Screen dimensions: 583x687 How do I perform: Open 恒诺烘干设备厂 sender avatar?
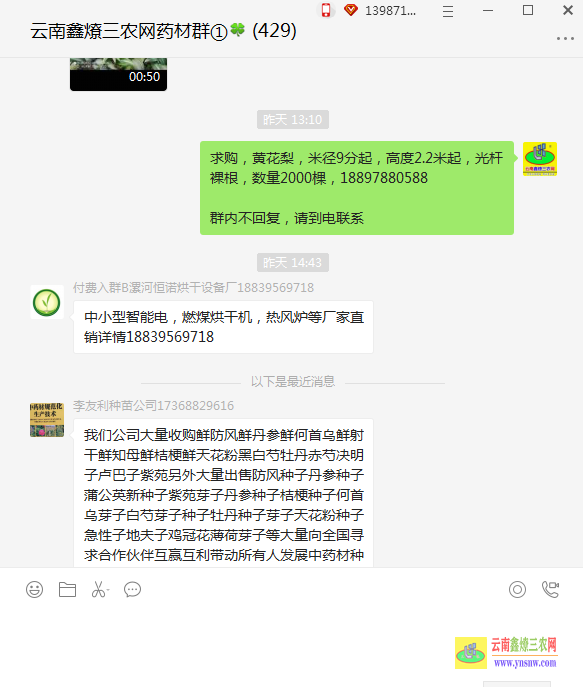[47, 302]
